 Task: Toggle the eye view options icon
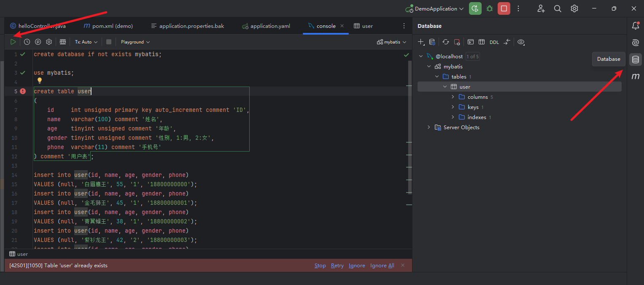click(521, 42)
